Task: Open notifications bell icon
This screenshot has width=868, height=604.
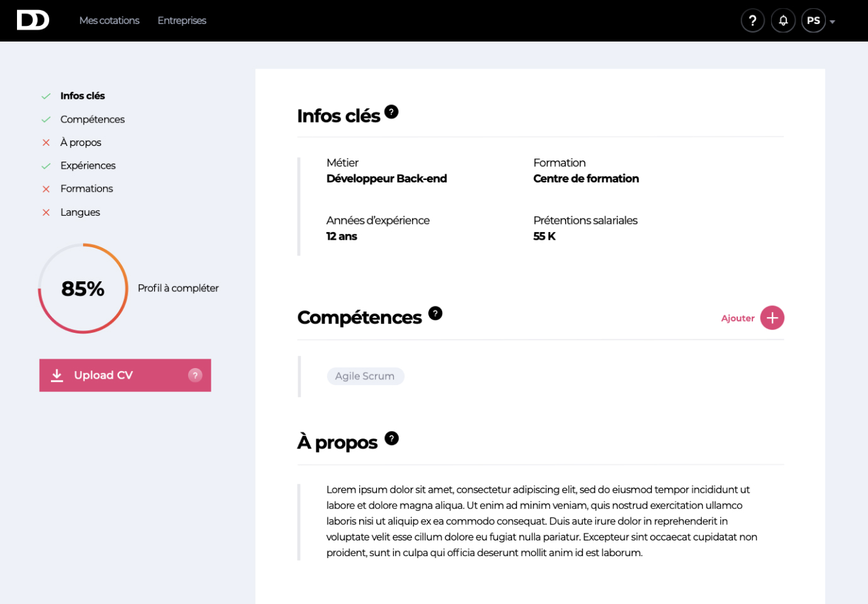Action: pyautogui.click(x=783, y=21)
